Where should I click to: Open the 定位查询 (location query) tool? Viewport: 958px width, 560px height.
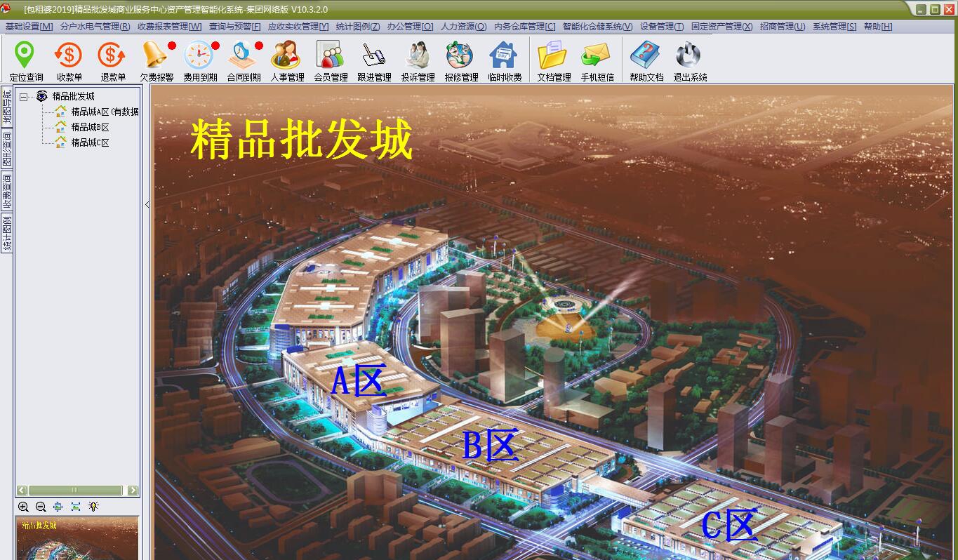(x=25, y=60)
